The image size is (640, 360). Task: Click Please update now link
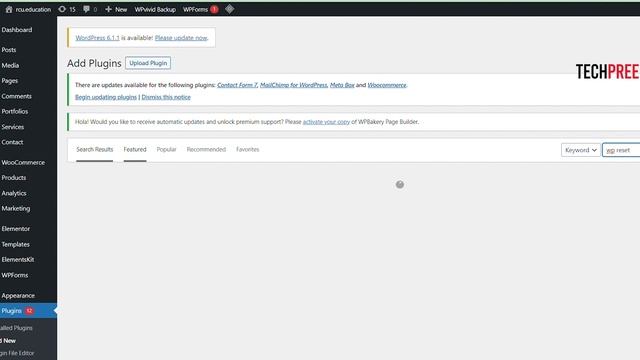[181, 38]
